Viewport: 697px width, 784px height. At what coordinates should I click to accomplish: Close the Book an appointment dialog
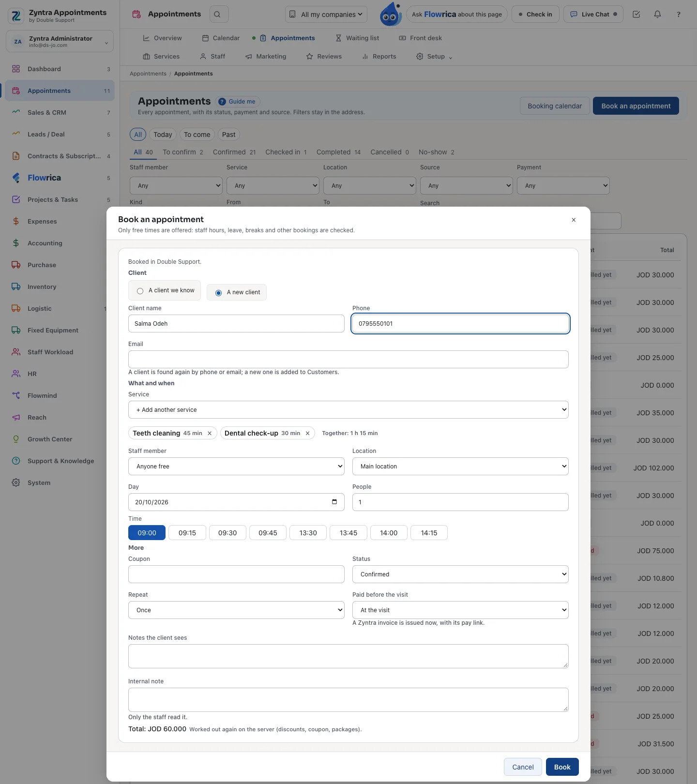pyautogui.click(x=574, y=220)
